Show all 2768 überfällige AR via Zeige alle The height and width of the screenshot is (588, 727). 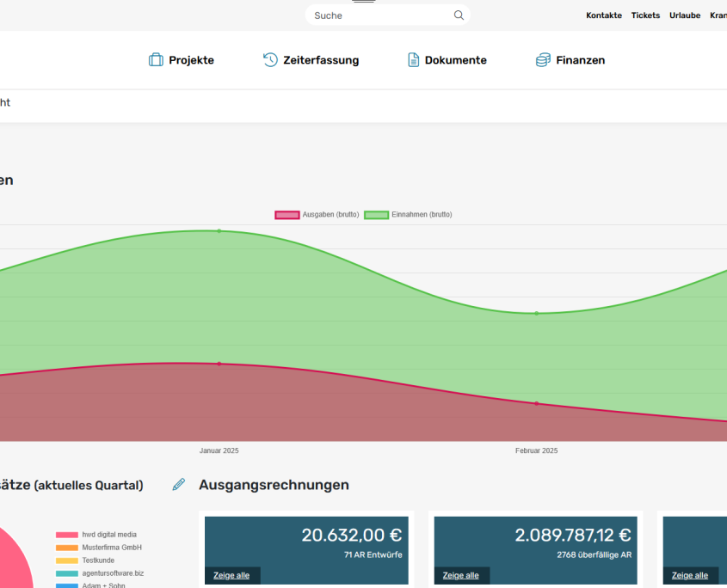tap(461, 575)
